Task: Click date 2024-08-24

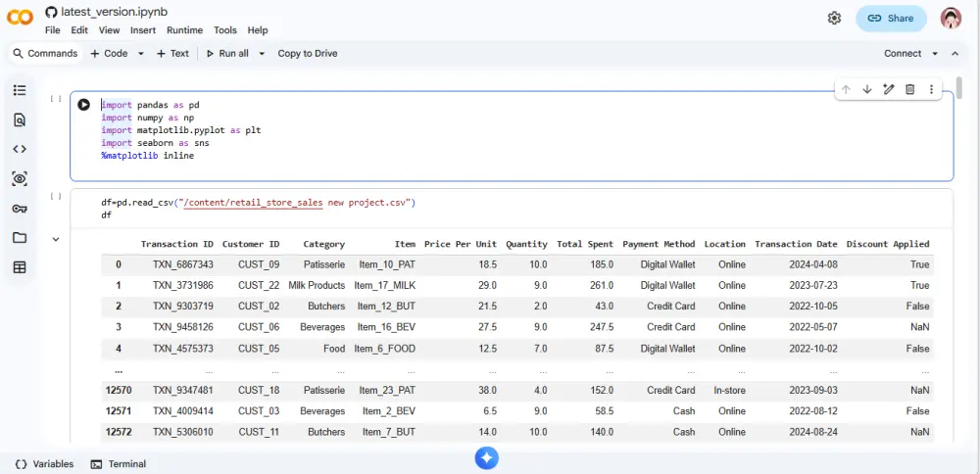Action: pos(811,432)
